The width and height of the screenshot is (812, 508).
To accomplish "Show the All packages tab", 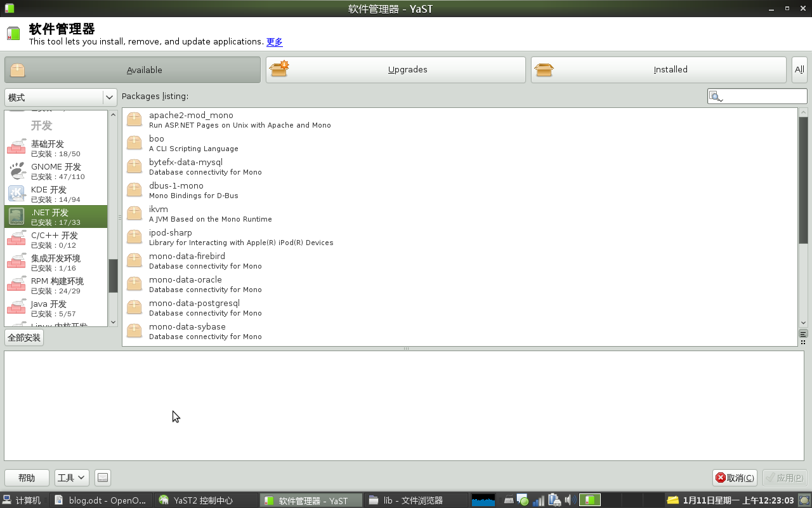I will tap(799, 70).
